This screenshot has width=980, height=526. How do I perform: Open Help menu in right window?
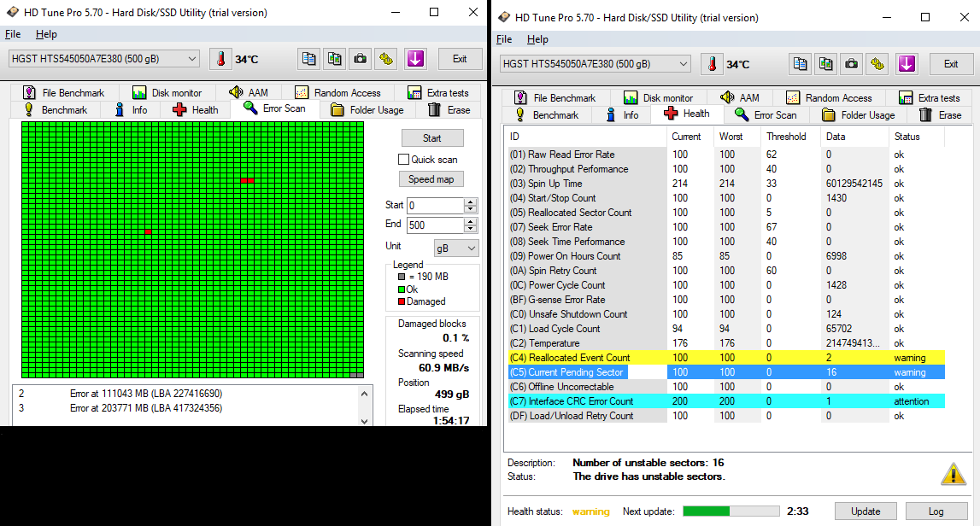coord(537,39)
